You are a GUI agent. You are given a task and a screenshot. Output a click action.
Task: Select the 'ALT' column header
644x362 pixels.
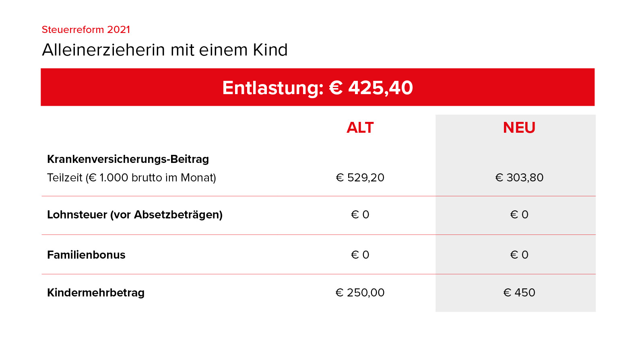pos(360,128)
